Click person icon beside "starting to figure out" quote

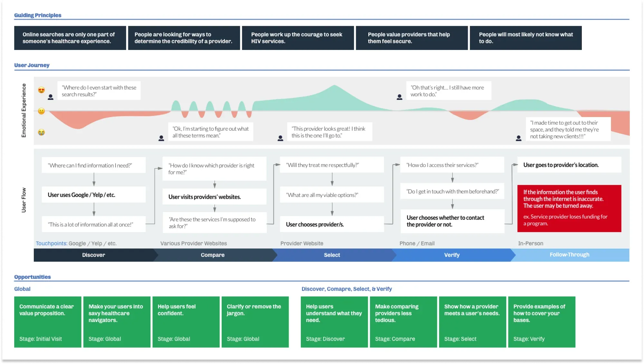coord(161,138)
